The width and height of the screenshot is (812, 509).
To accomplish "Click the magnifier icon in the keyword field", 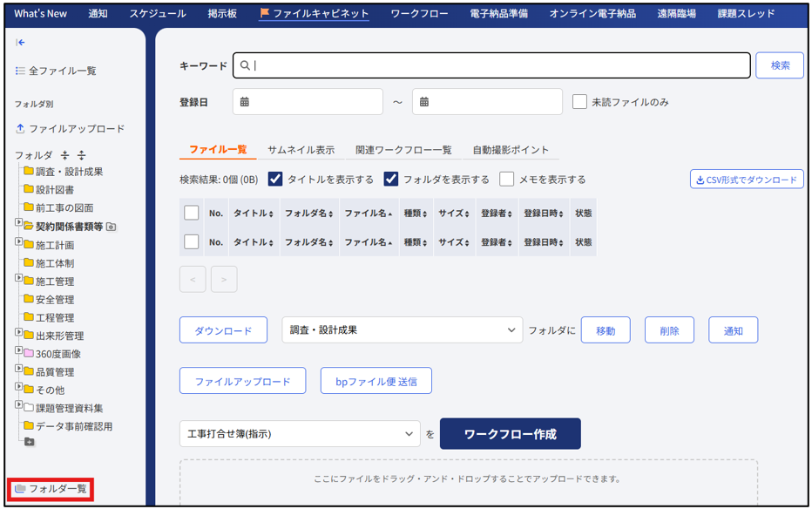I will [245, 65].
